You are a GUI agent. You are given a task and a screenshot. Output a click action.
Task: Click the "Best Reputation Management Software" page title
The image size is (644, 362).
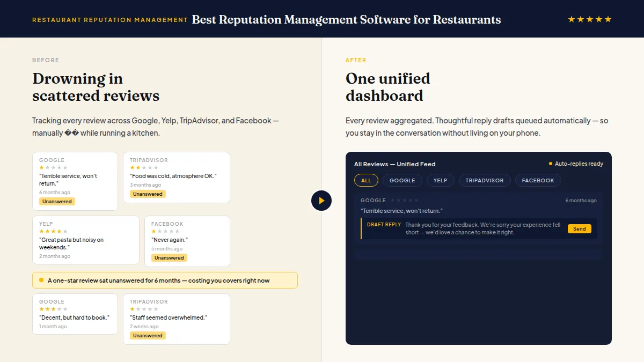click(346, 20)
